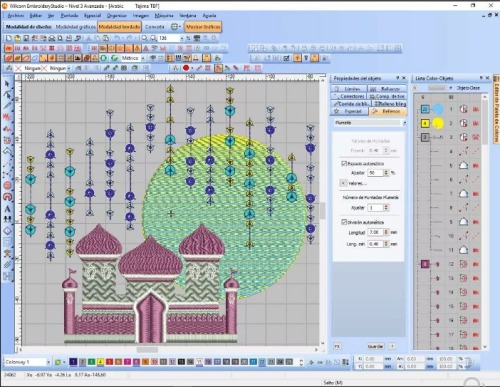Toggle Modalidad bordado mode button
Viewport: 500px width, 387px height.
(119, 27)
